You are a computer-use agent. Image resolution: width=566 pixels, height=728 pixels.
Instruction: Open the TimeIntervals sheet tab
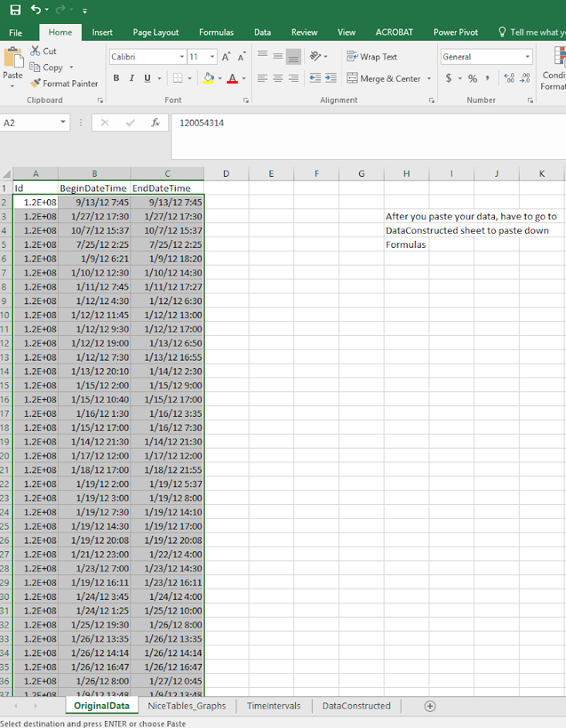point(273,706)
